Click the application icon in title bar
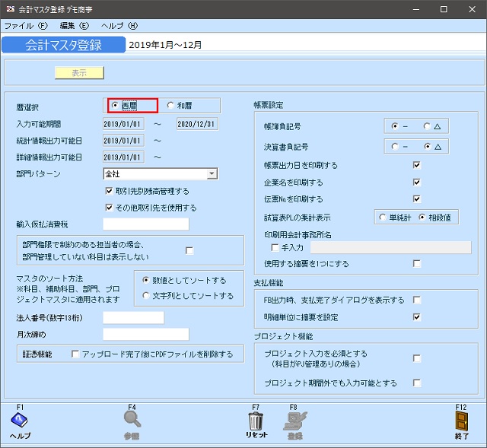Viewport: 487px width, 448px height. tap(10, 9)
